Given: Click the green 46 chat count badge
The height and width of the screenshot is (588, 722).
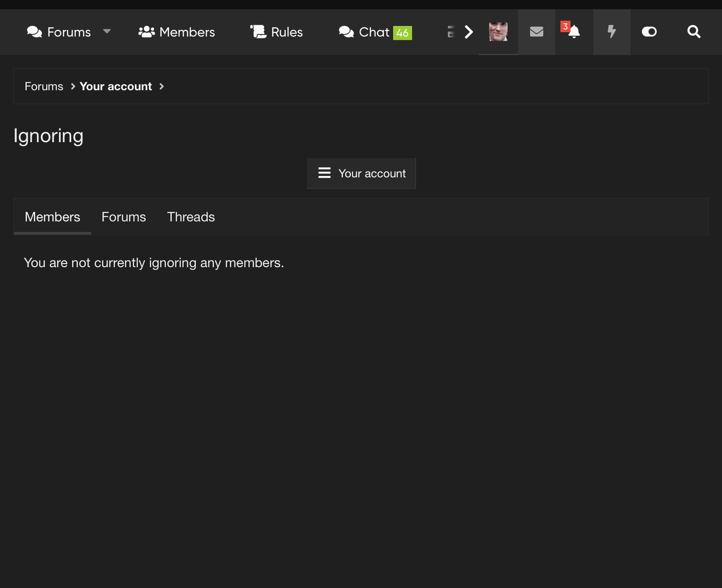Looking at the screenshot, I should point(402,33).
